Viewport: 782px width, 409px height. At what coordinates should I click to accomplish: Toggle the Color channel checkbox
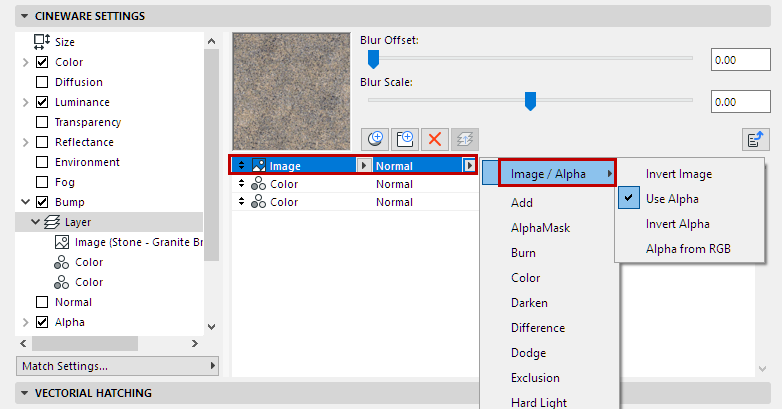[x=42, y=62]
